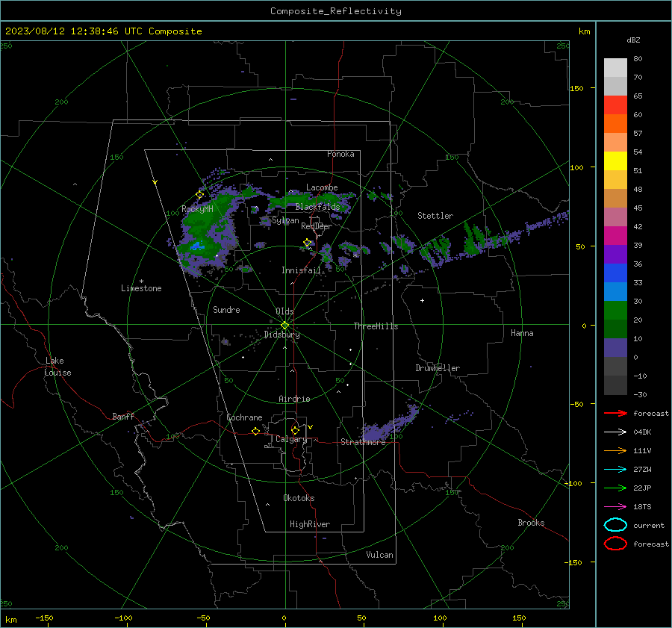Click the magenta 18TS arrow icon

point(615,507)
